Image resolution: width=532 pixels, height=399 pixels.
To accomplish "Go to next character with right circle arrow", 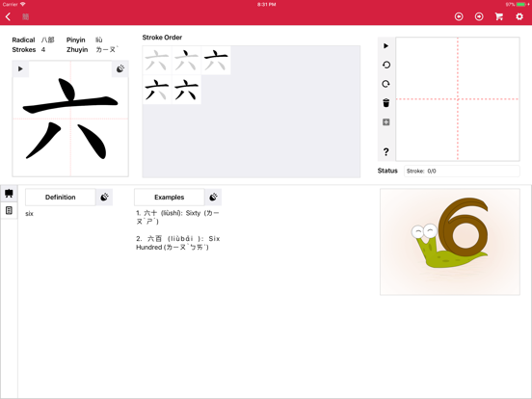I will coord(479,16).
